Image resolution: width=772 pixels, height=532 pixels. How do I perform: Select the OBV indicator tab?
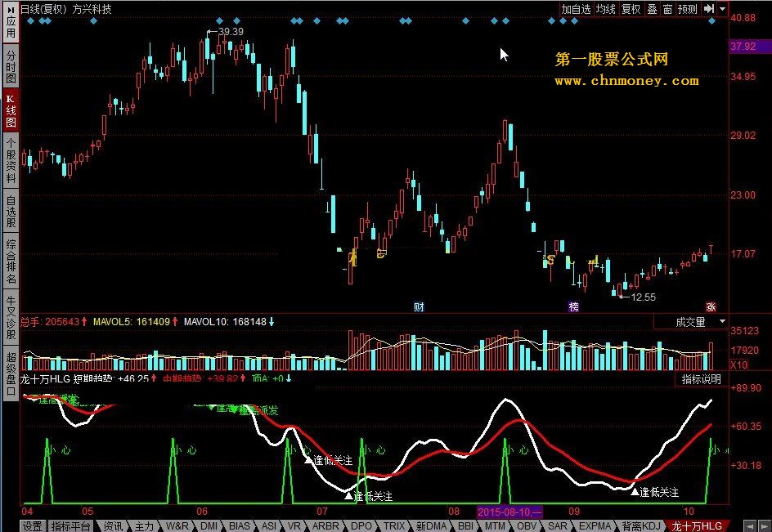(527, 526)
